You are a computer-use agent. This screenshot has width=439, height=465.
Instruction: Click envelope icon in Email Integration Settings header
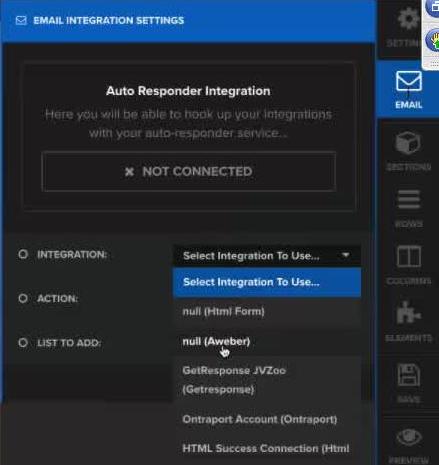point(21,20)
